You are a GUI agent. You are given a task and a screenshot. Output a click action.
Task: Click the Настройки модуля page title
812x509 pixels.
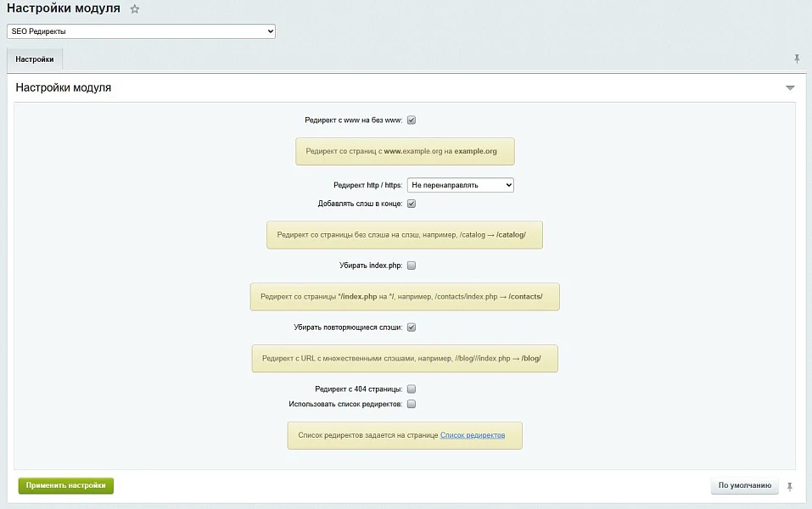[63, 8]
